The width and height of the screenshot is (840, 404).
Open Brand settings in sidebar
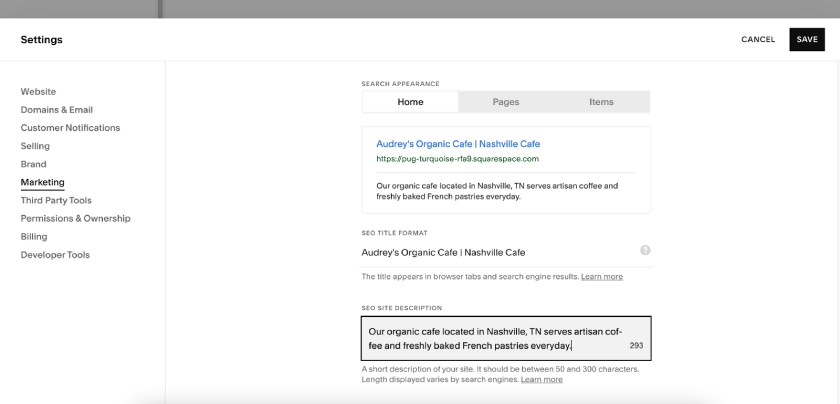tap(33, 164)
